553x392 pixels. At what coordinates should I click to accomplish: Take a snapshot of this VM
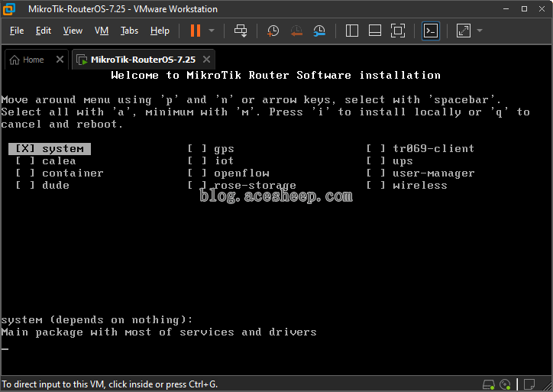(x=273, y=31)
